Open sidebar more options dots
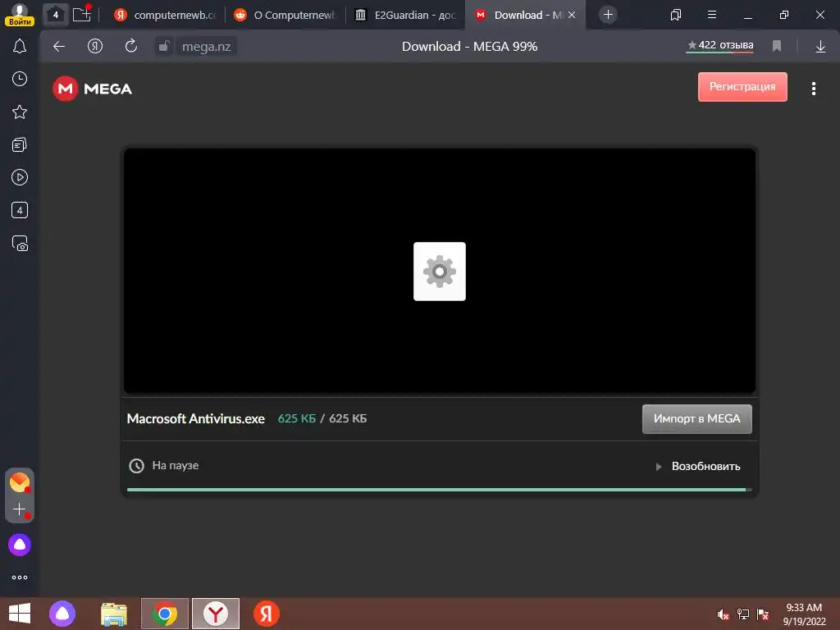The image size is (840, 630). click(20, 577)
